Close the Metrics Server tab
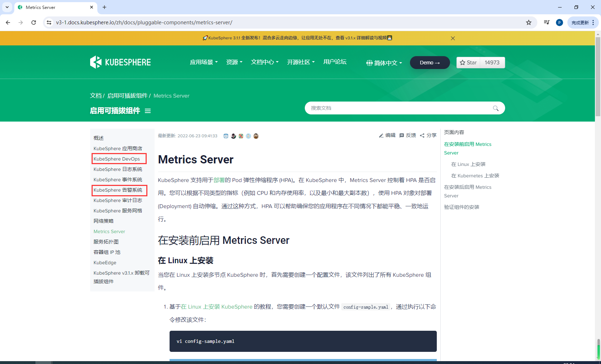The image size is (601, 364). point(92,7)
